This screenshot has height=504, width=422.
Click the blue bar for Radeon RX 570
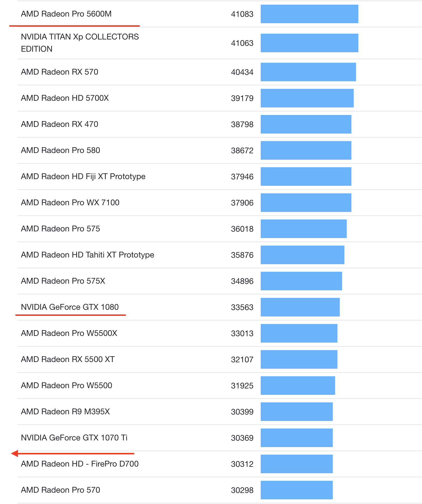click(x=308, y=72)
